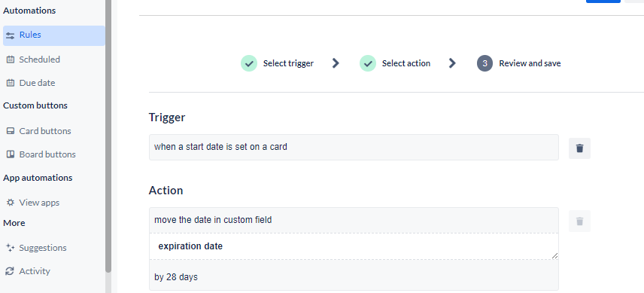Go to Select action step
Image resolution: width=644 pixels, height=293 pixels.
point(395,64)
